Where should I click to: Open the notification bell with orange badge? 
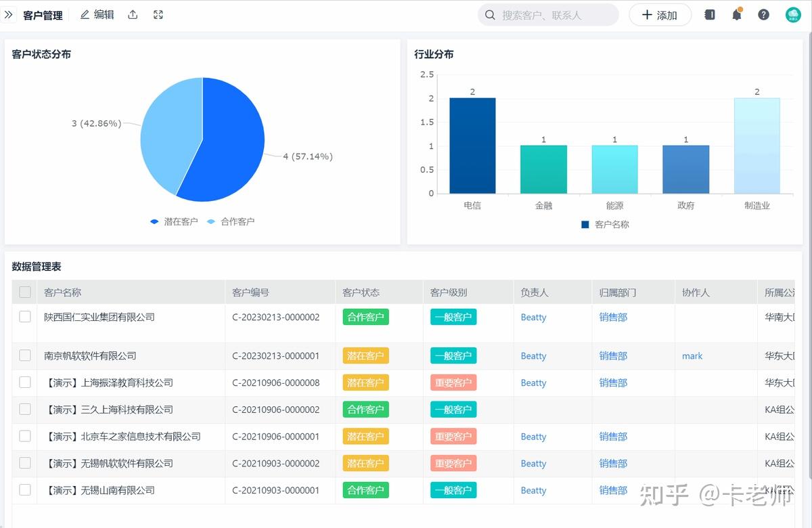(x=737, y=14)
